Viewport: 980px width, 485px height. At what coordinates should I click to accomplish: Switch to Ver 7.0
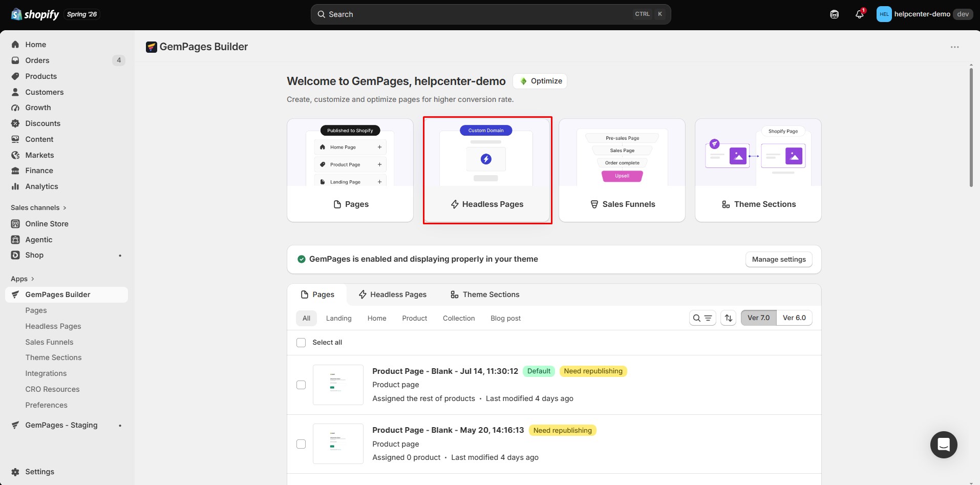tap(758, 318)
